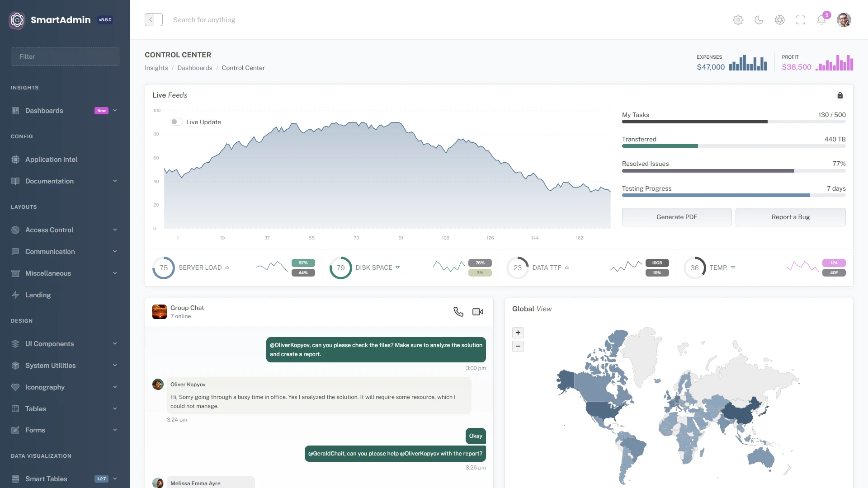Click the System Utilities cube icon
Screen dimensions: 868x488
[15, 366]
